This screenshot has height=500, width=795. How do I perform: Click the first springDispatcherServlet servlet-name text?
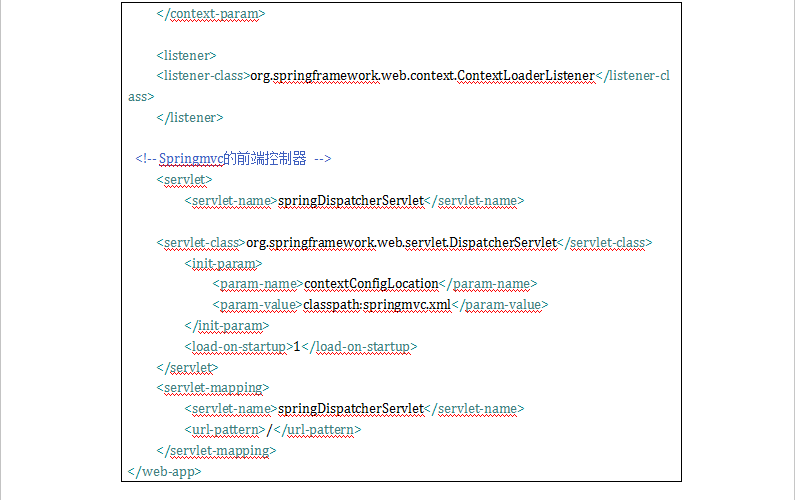351,201
